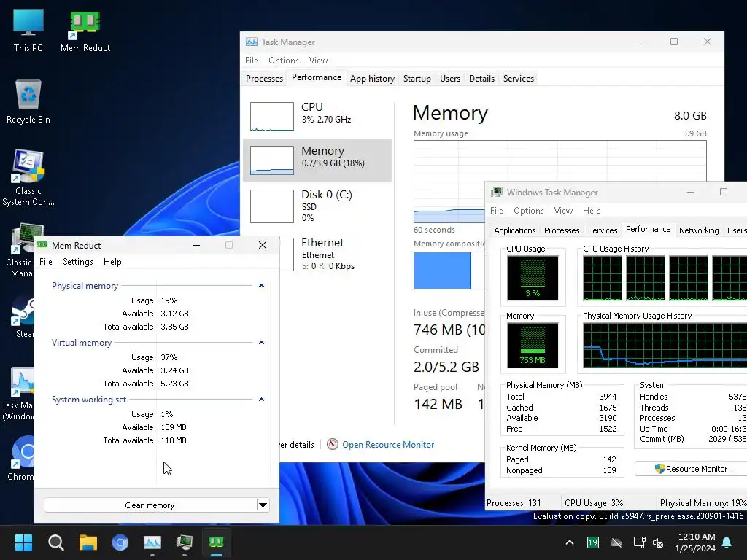
Task: Open File Explorer from the taskbar
Action: 88,542
